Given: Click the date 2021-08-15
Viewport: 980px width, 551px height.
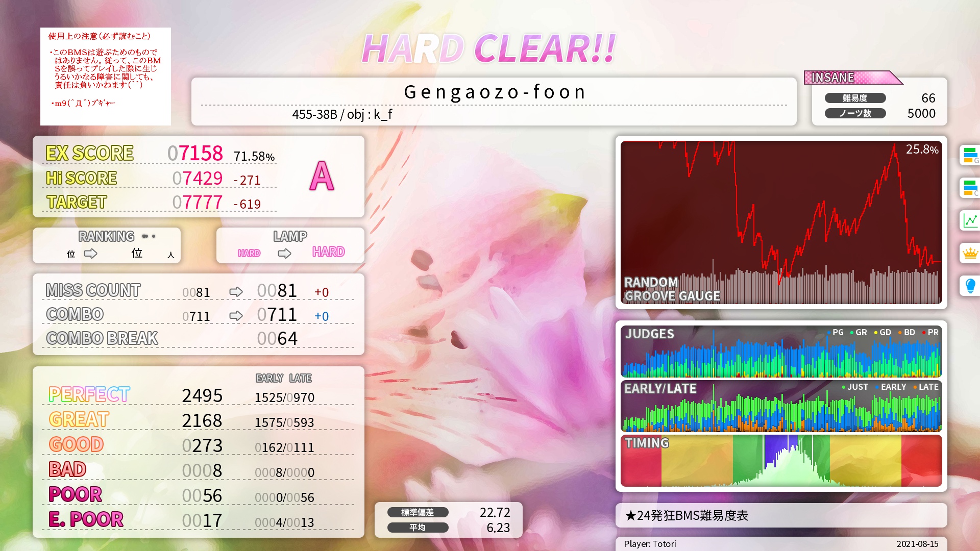Looking at the screenshot, I should pyautogui.click(x=917, y=544).
